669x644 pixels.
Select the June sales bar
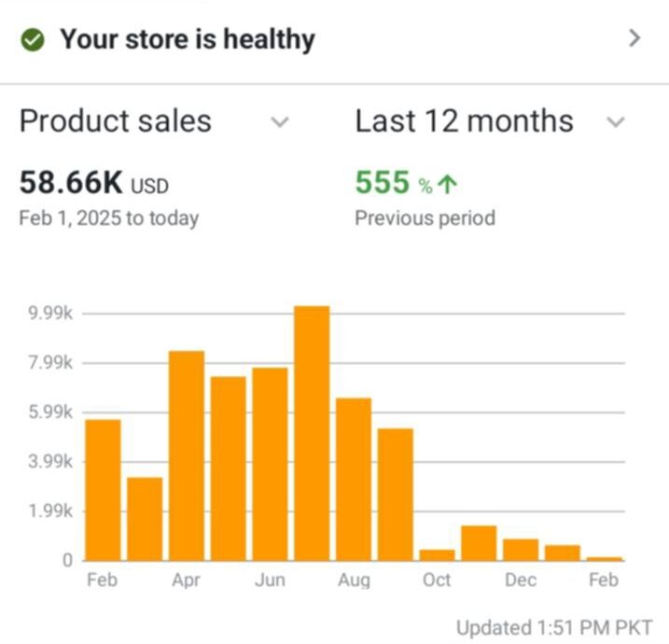click(x=270, y=464)
